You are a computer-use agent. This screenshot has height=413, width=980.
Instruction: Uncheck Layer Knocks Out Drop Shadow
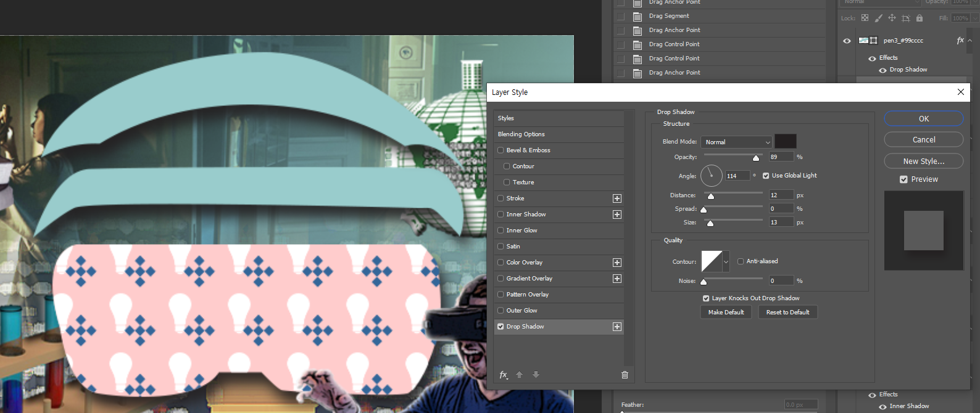tap(706, 298)
